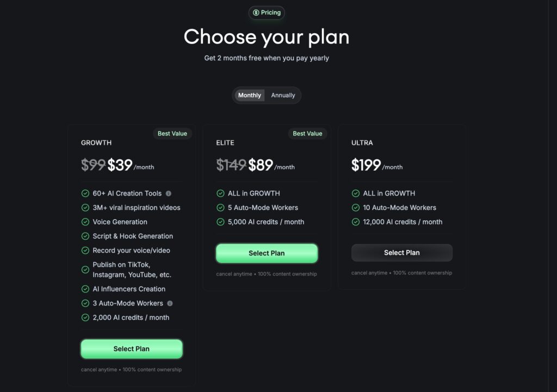Switch billing to Annually

point(283,95)
